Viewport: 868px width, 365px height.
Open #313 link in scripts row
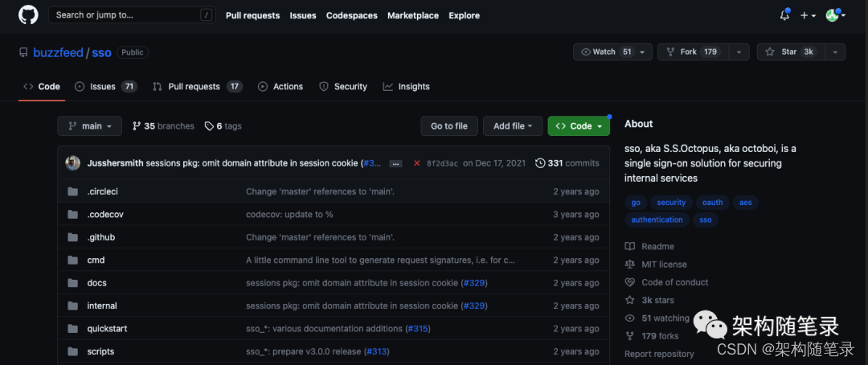pos(376,351)
